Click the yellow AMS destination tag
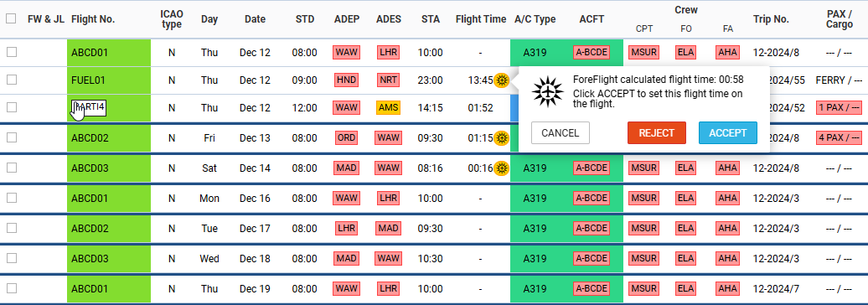The width and height of the screenshot is (868, 305). pos(388,108)
